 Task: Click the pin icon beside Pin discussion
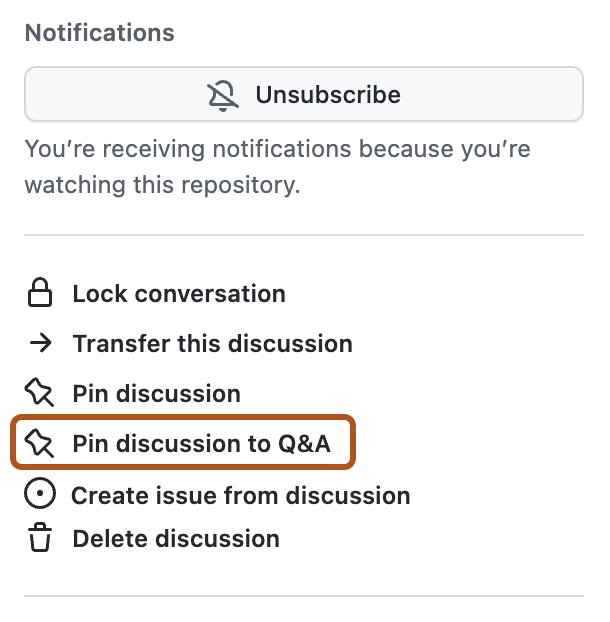(x=40, y=393)
